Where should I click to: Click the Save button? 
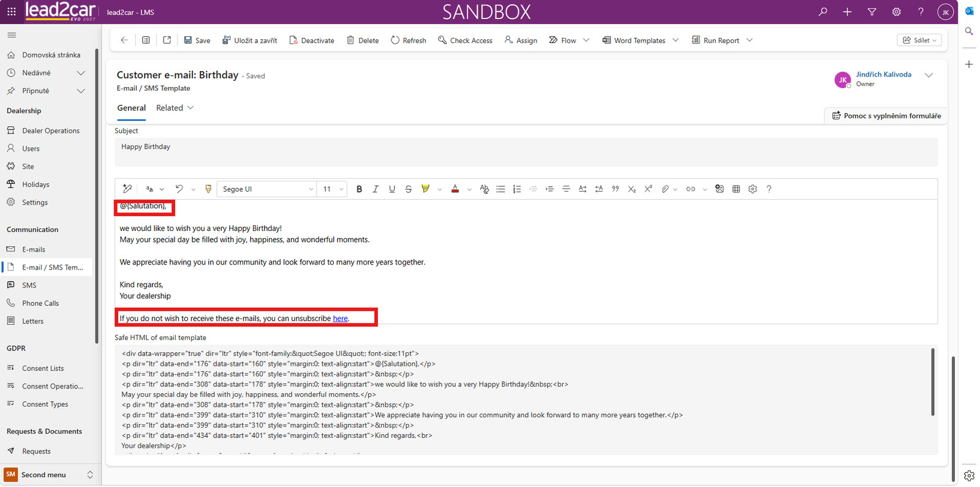coord(197,40)
